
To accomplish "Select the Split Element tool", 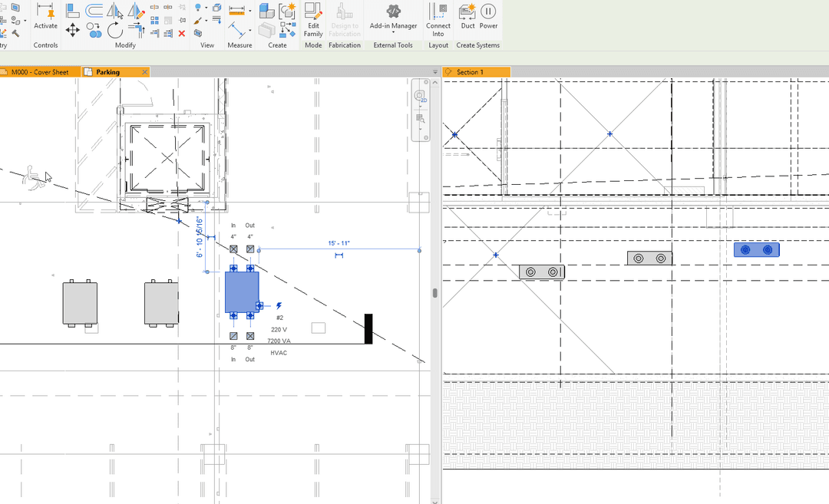I will coord(154,8).
